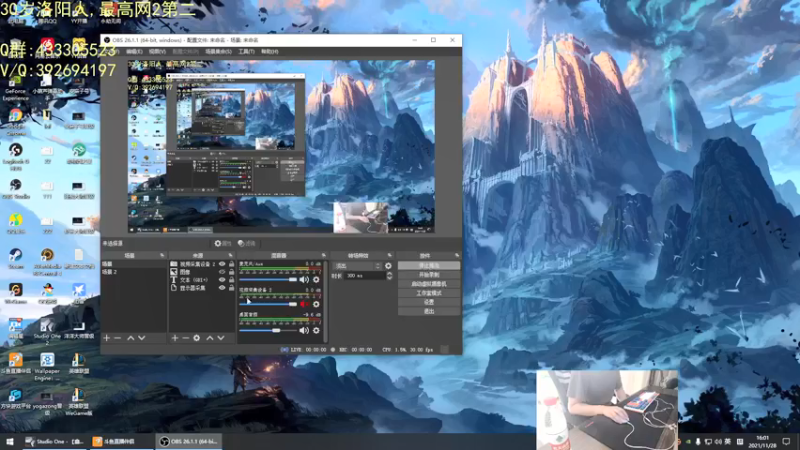Mute first mixer channel speaker
This screenshot has width=800, height=450.
pyautogui.click(x=304, y=280)
